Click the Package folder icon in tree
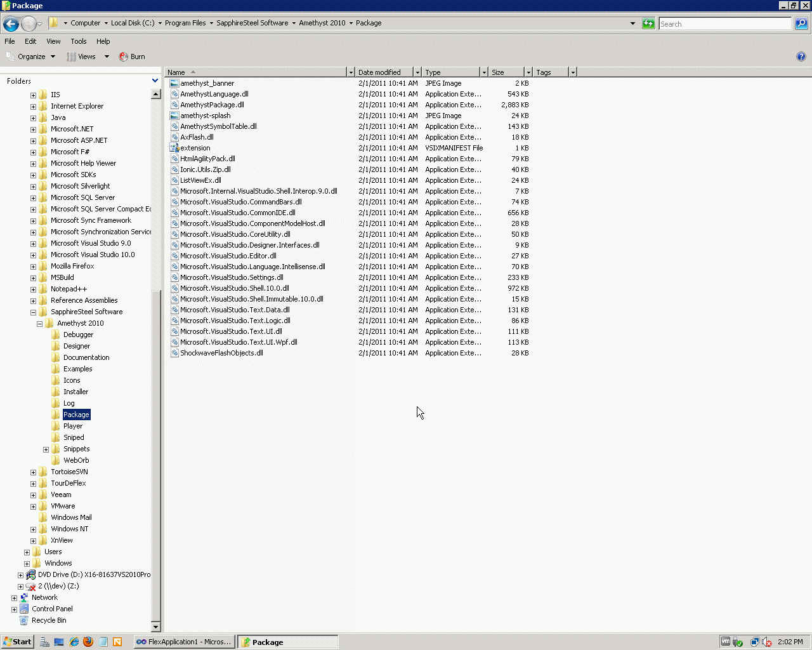 (56, 415)
